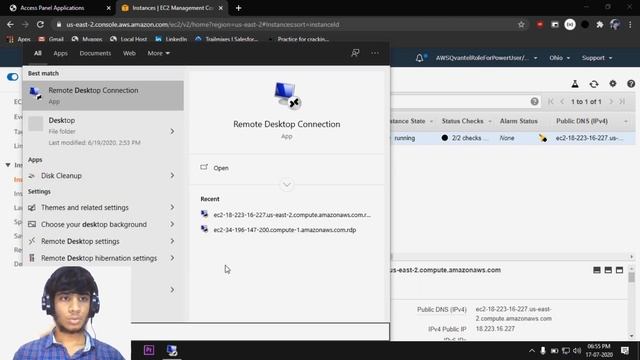Viewport: 640px width, 360px height.
Task: Go to first page of instances
Action: point(551,102)
